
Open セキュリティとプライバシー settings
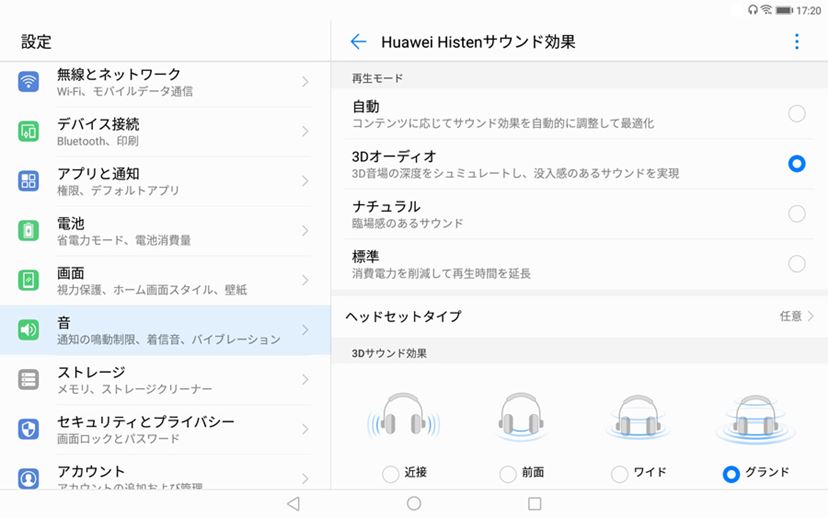coord(165,429)
